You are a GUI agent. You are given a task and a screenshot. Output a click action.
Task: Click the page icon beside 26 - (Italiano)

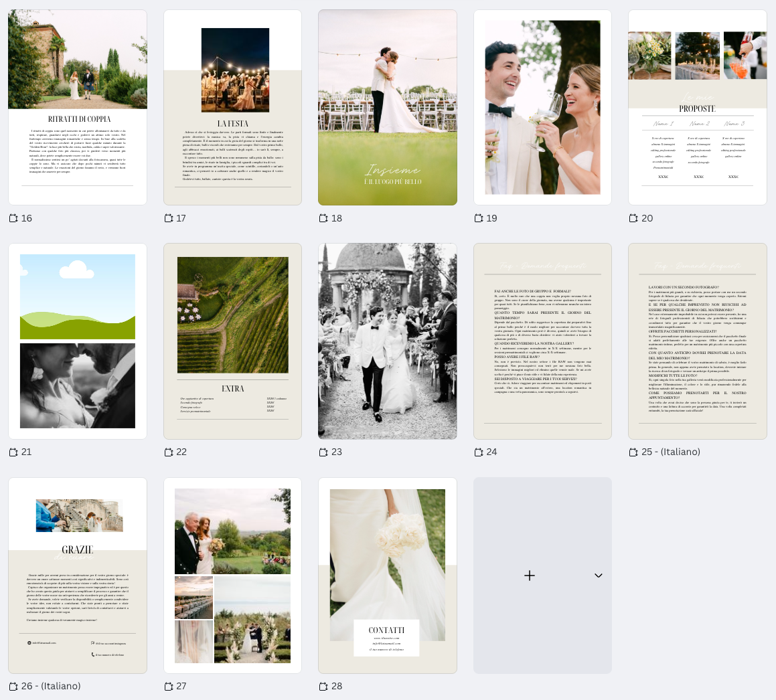[x=13, y=687]
